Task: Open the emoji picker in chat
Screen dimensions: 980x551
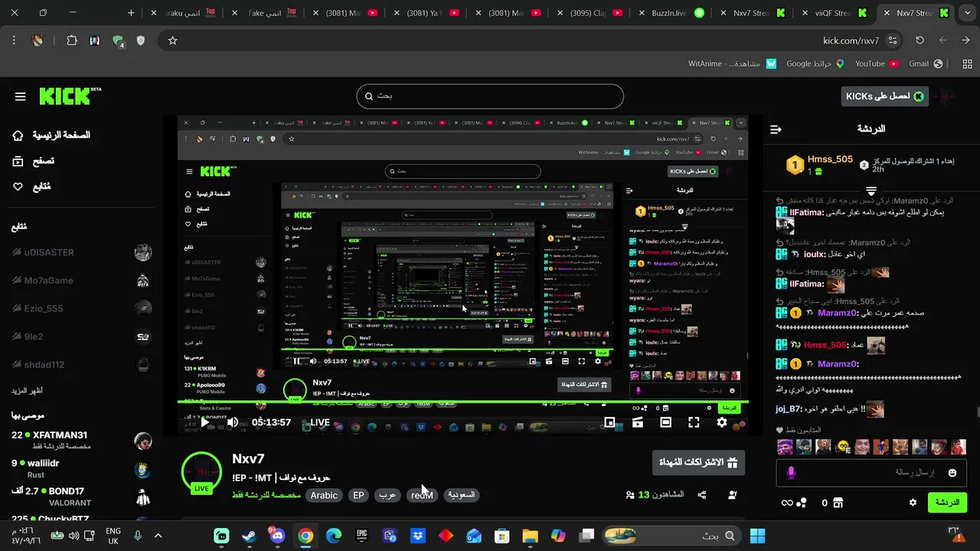Action: (x=952, y=473)
